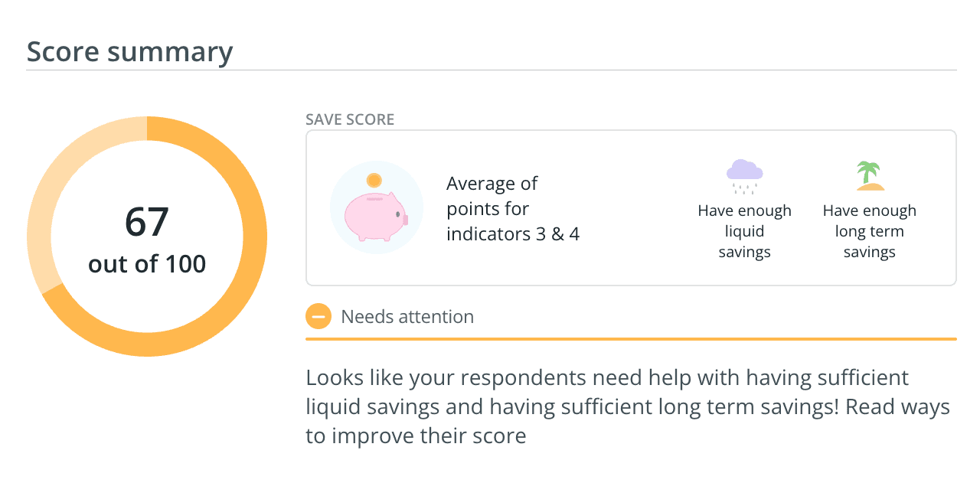Screen dimensions: 980x496
Task: Click the light blue circle behind the piggy bank
Action: pos(377,207)
